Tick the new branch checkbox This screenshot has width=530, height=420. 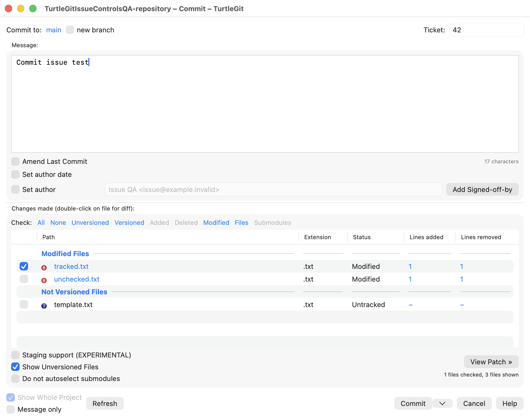tap(70, 30)
